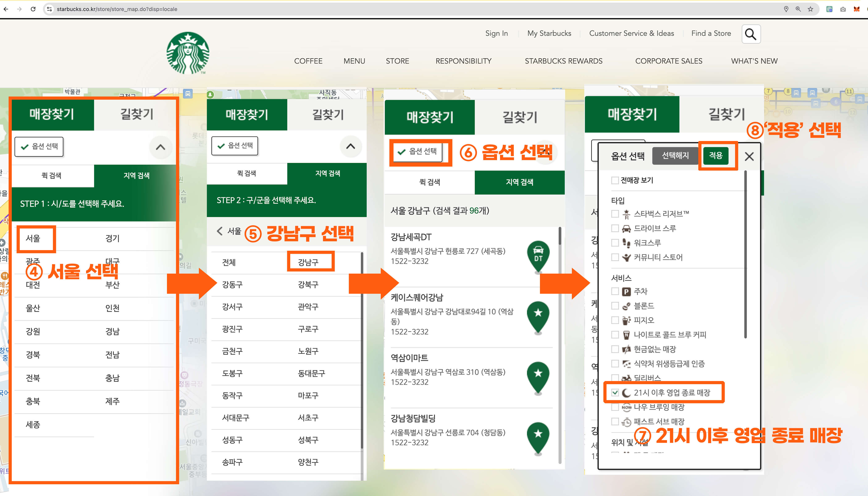Viewport: 868px width, 496px height.
Task: Collapse second panel options chevron
Action: point(351,146)
